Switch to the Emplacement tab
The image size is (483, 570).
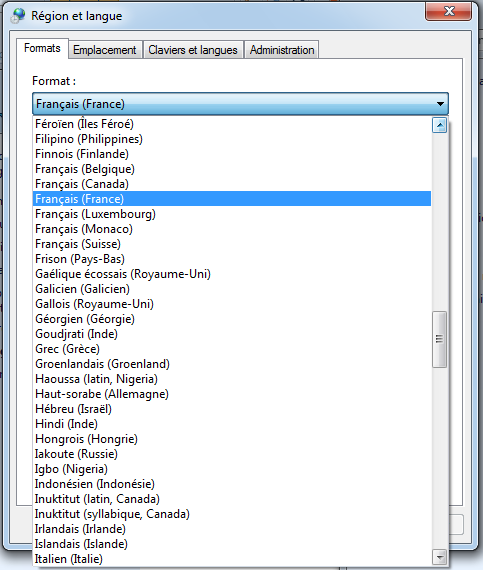[x=105, y=50]
